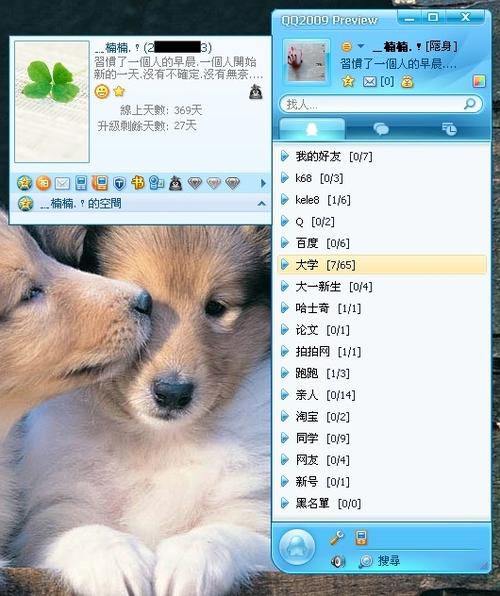The height and width of the screenshot is (596, 500).
Task: Click the penguin with hat icon in profile card toolbar
Action: pos(175,183)
